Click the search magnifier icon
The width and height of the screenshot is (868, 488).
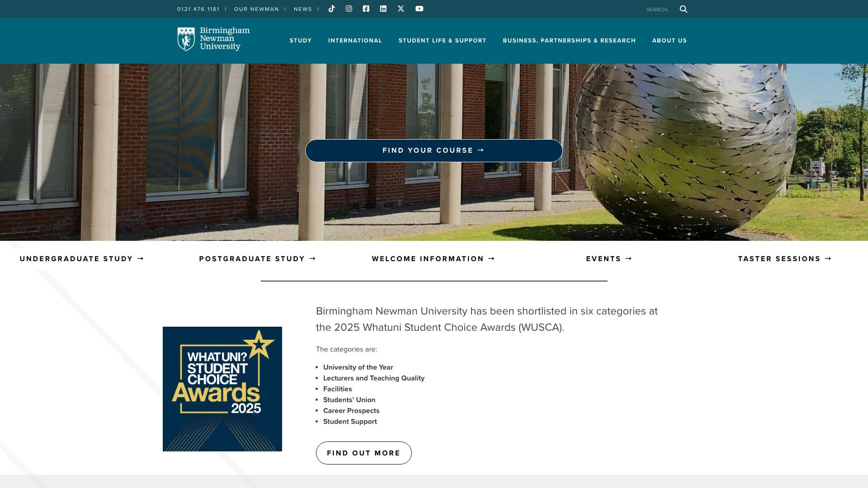pos(683,9)
